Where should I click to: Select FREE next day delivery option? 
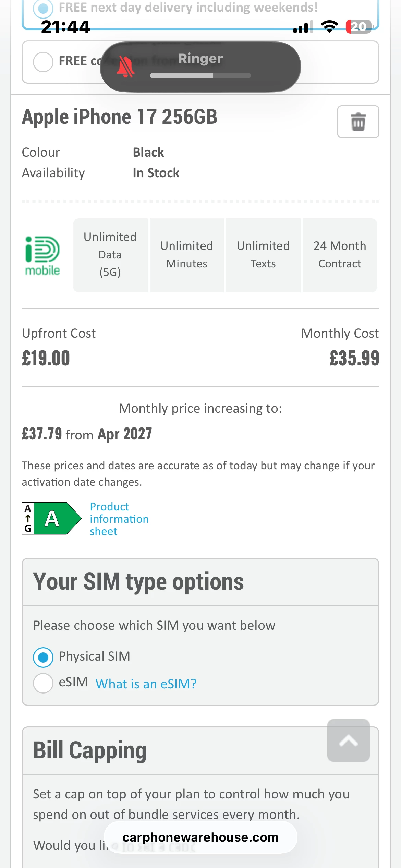tap(43, 8)
